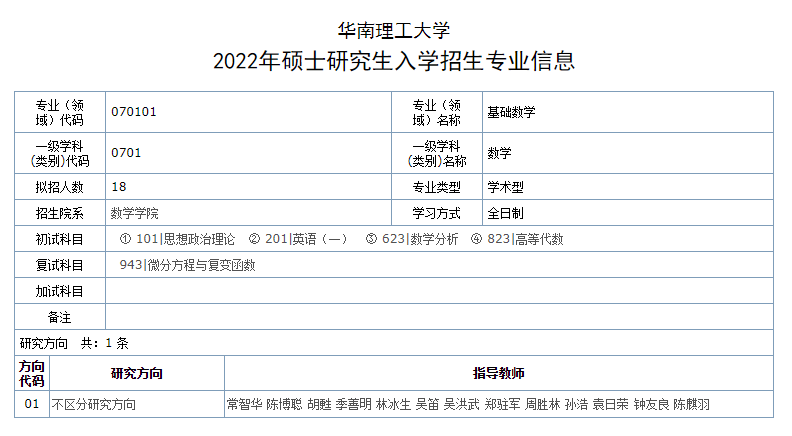This screenshot has width=792, height=436.
Task: Open advisor 吴洪武
Action: pyautogui.click(x=462, y=404)
